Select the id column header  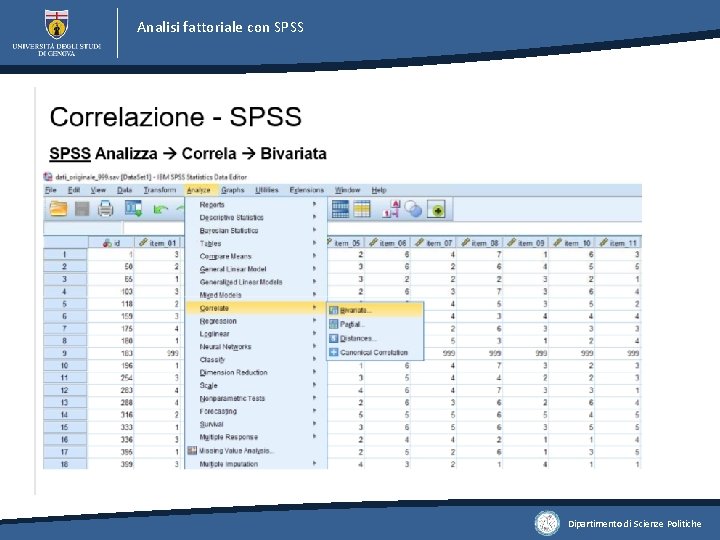(111, 243)
